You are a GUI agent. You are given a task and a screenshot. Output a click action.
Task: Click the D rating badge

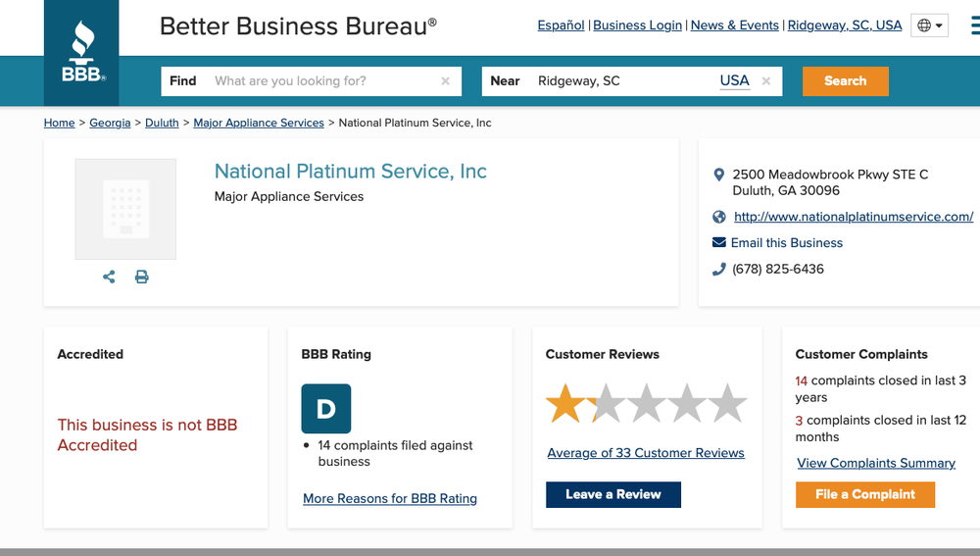325,409
